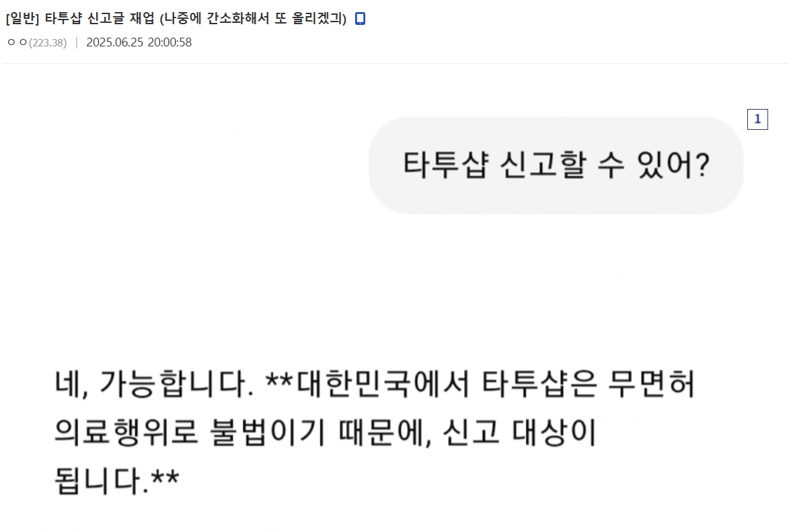Click the image number badge labeled 1
This screenshot has height=532, width=789.
(757, 119)
